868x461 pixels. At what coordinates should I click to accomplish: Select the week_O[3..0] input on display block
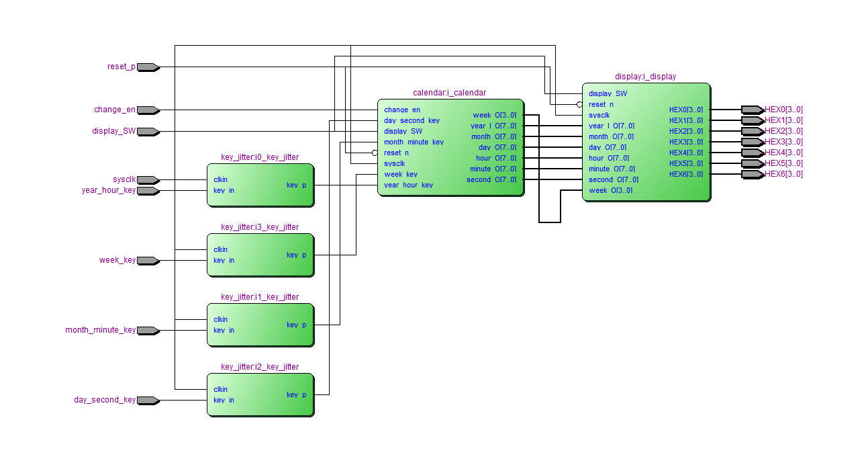pos(610,190)
